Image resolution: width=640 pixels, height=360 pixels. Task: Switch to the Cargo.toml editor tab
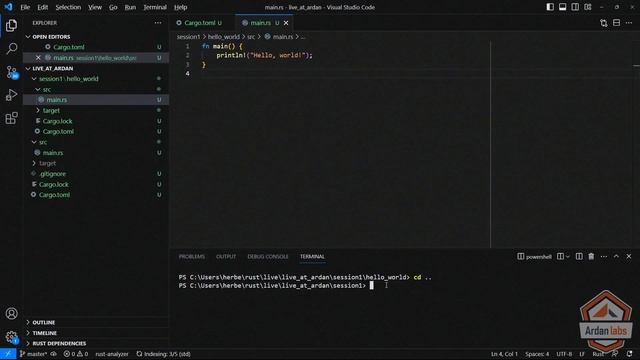[x=200, y=23]
